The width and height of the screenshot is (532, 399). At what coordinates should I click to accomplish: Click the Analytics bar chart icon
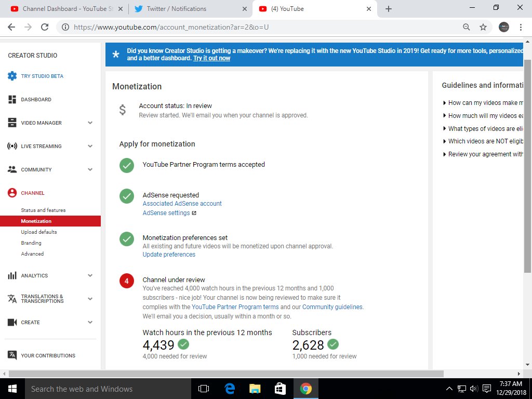[12, 275]
